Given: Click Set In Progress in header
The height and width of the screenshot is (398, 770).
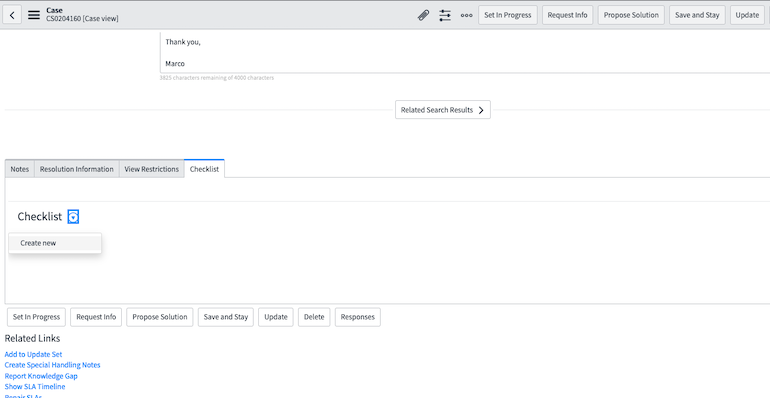Looking at the screenshot, I should point(508,15).
